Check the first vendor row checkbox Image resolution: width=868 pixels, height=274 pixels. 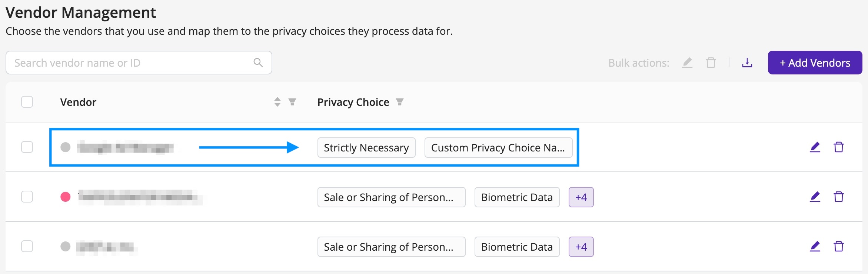[x=27, y=147]
